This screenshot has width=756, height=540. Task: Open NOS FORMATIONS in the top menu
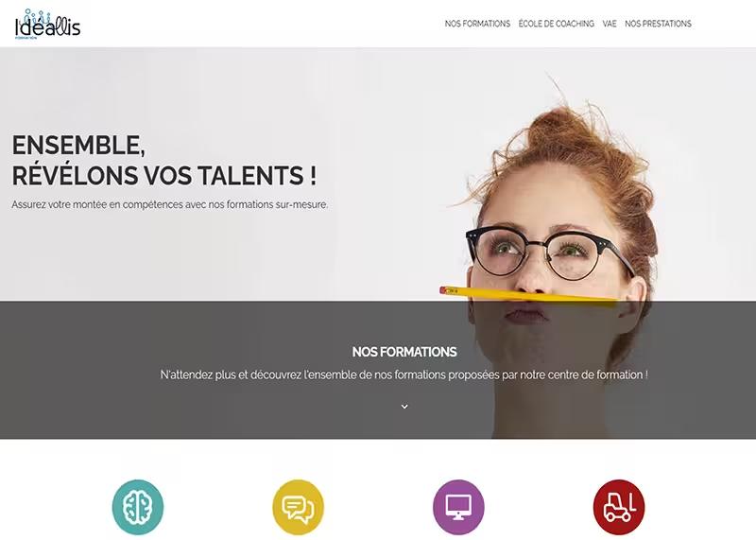point(477,24)
